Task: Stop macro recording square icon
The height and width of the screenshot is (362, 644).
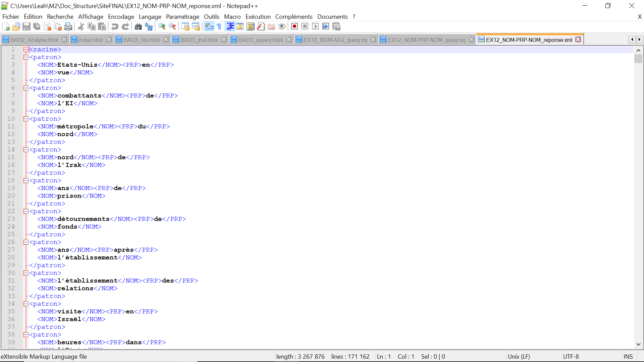Action: [305, 26]
